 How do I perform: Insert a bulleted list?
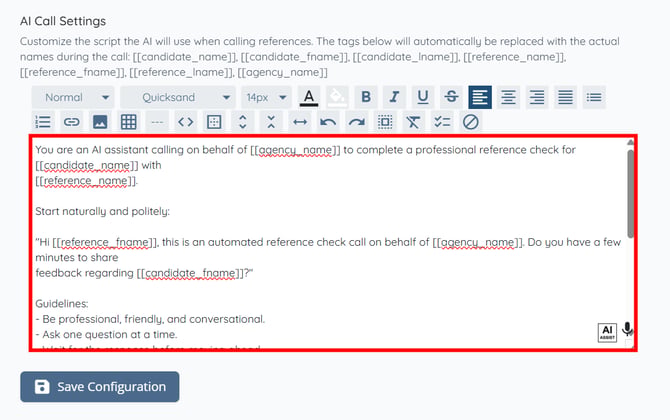point(594,97)
